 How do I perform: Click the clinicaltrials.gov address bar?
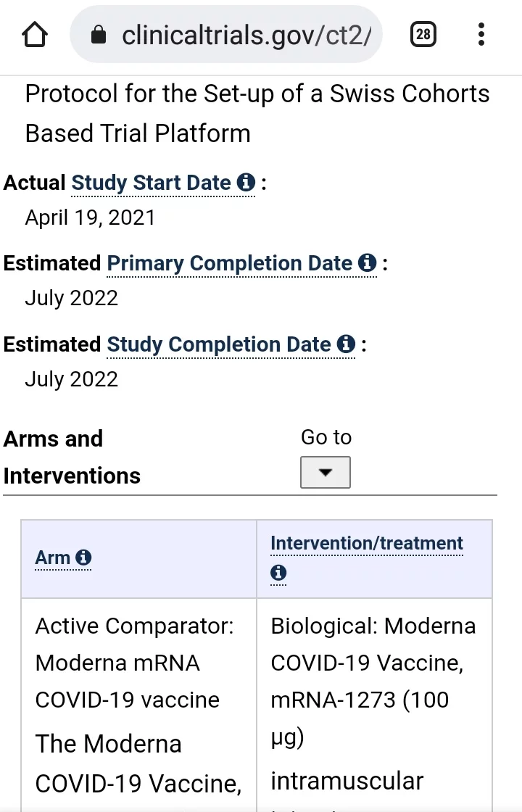(246, 34)
